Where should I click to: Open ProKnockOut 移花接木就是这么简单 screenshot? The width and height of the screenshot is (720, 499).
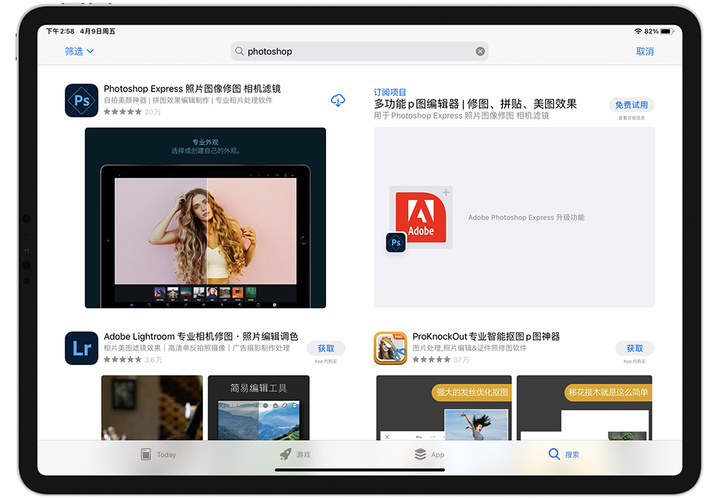(584, 408)
